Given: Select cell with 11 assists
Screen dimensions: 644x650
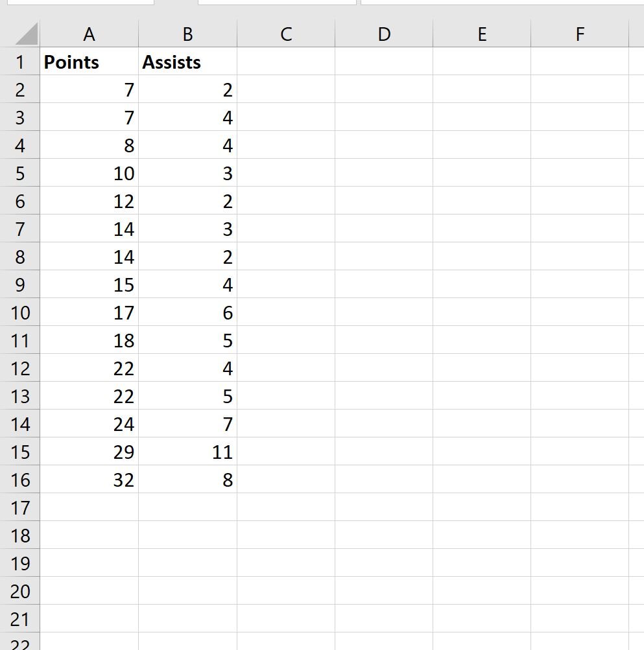Looking at the screenshot, I should (187, 452).
